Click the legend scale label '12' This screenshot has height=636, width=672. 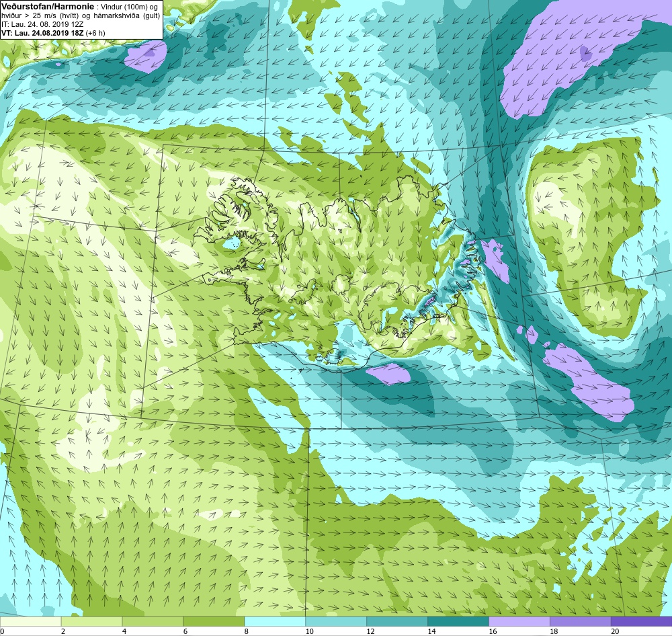coord(371,631)
